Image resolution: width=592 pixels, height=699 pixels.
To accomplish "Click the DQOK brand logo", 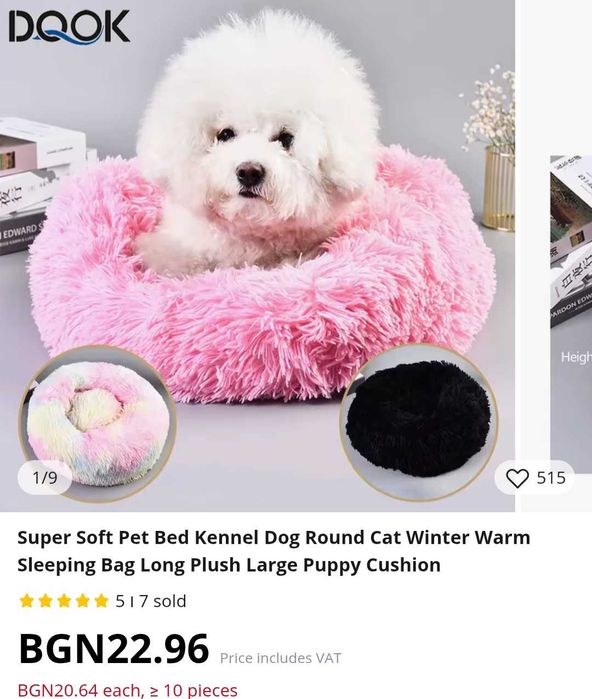I will [69, 27].
